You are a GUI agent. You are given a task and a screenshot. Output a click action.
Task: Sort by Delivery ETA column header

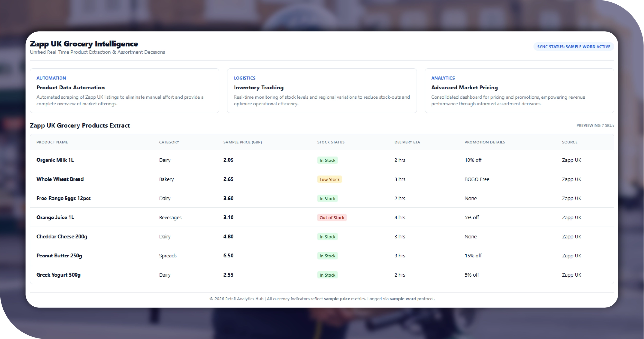[x=407, y=142]
